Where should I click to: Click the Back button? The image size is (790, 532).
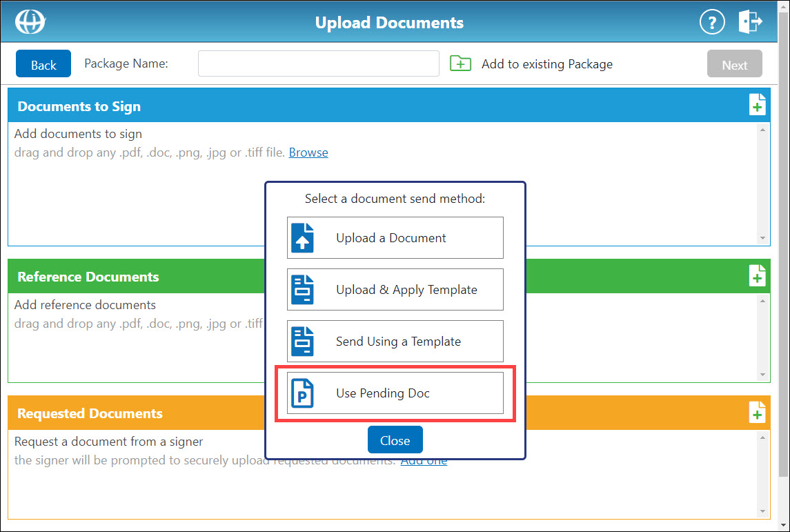(x=43, y=63)
